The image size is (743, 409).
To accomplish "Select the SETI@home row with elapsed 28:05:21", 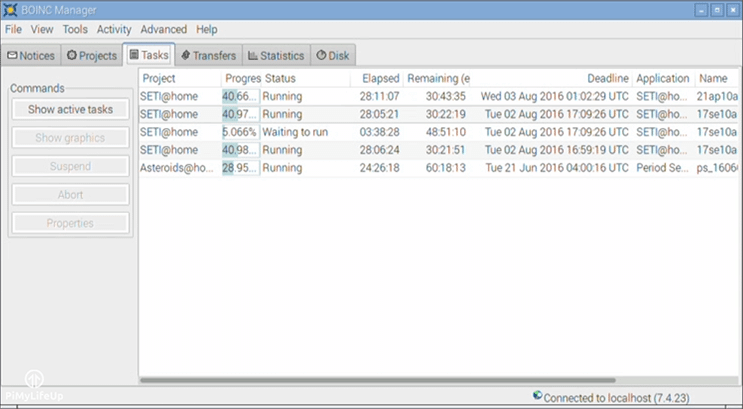I will point(439,114).
